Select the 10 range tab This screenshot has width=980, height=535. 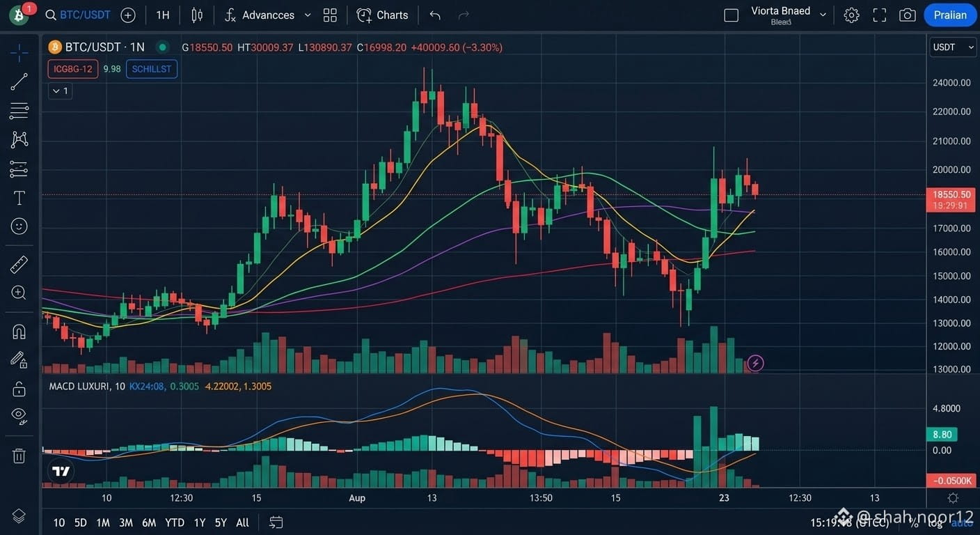[59, 522]
